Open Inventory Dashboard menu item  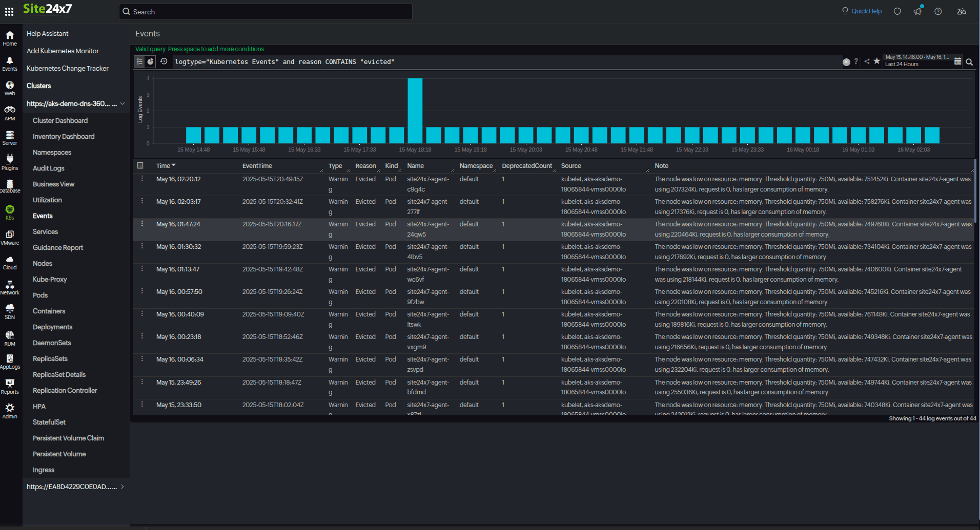tap(64, 136)
